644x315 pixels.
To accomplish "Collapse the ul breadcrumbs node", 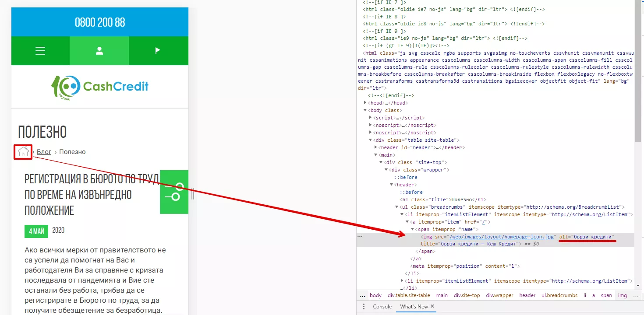I will [397, 207].
